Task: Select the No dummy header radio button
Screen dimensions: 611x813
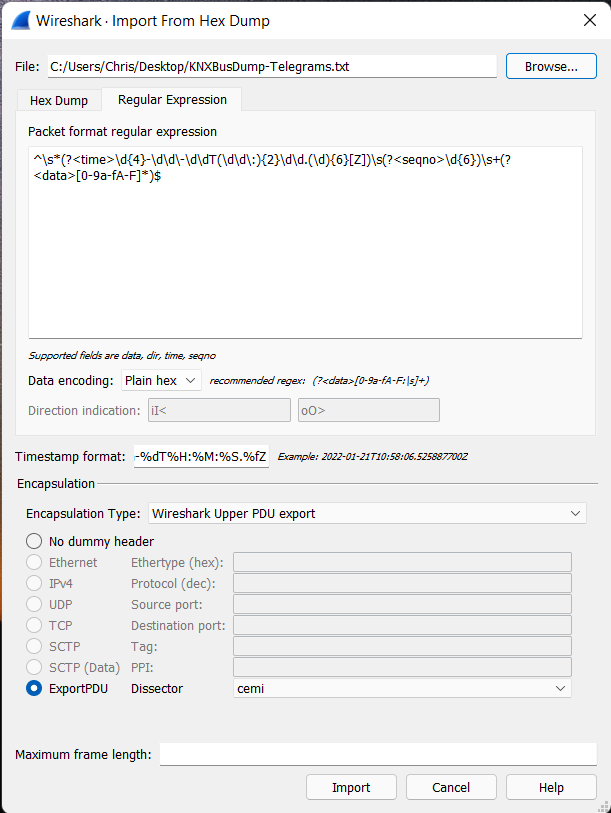Action: 34,541
